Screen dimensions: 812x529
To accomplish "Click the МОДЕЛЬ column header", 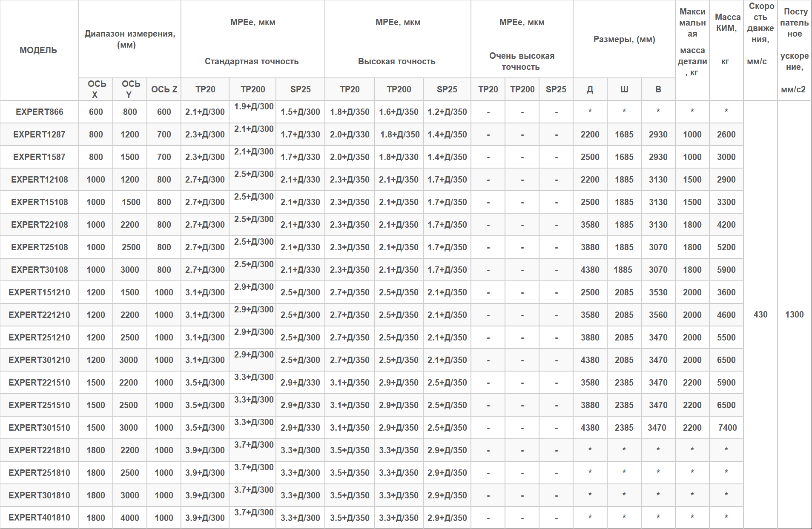I will (x=39, y=50).
